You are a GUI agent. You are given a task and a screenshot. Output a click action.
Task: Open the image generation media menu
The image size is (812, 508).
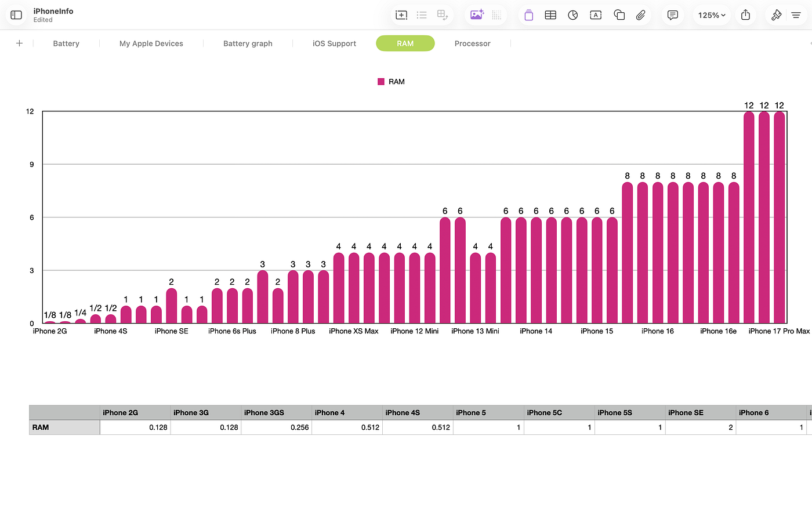point(477,15)
